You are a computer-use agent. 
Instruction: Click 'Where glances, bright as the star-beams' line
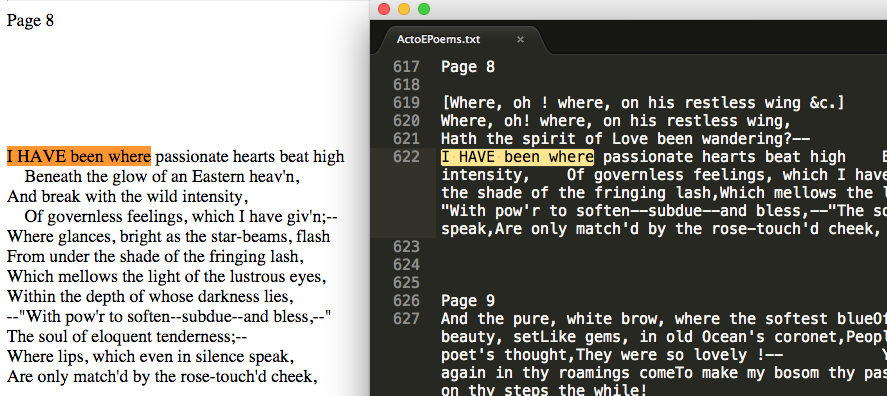tap(169, 236)
